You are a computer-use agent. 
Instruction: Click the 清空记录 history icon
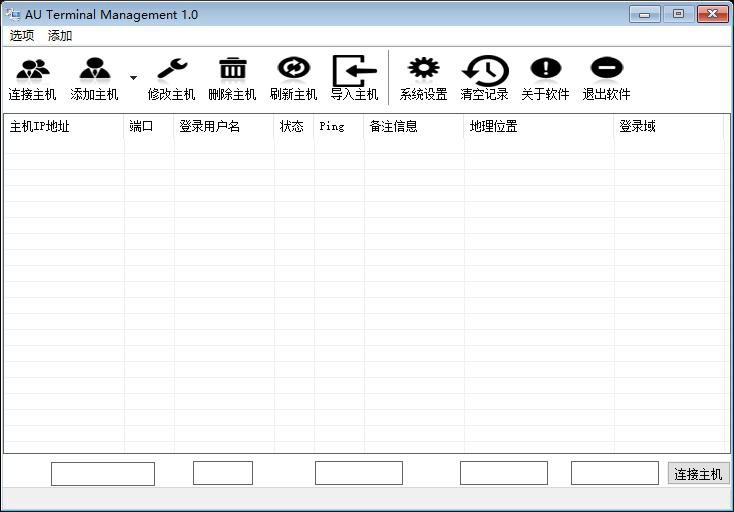484,70
